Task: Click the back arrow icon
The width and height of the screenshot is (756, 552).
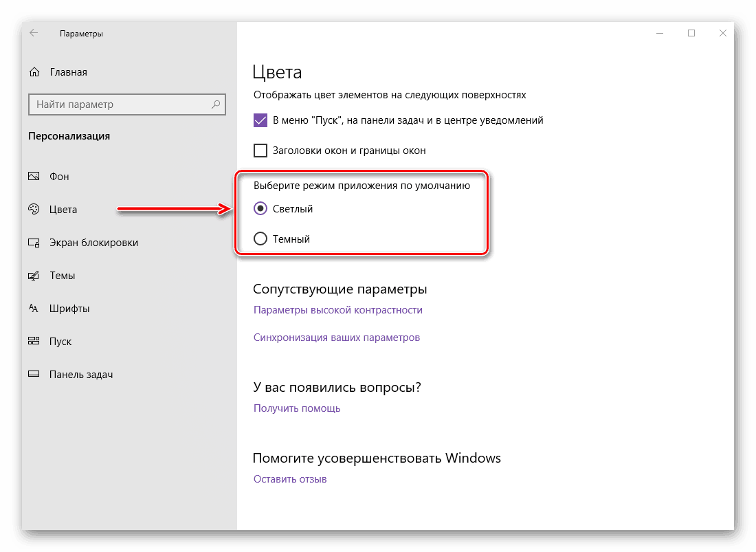Action: coord(34,33)
